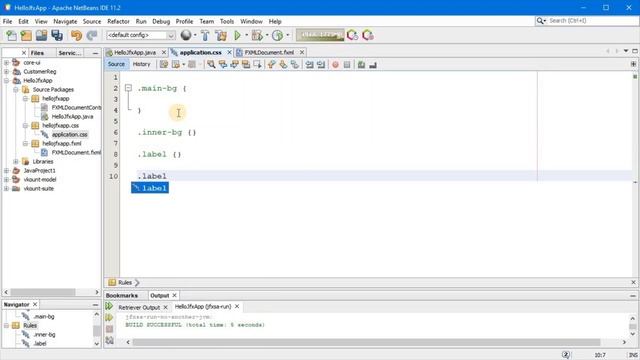Screen dimensions: 640x360
Task: Select HelloJfxApp.java in project tree
Action: tap(72, 116)
